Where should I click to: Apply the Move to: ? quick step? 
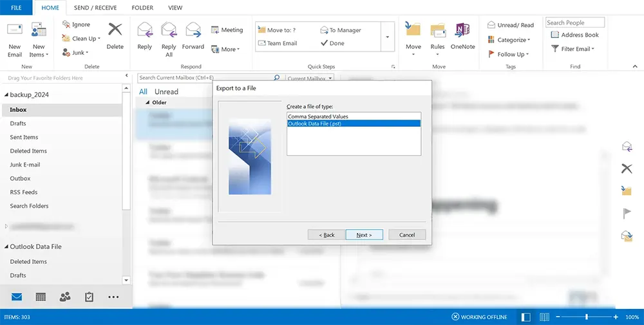pos(277,30)
